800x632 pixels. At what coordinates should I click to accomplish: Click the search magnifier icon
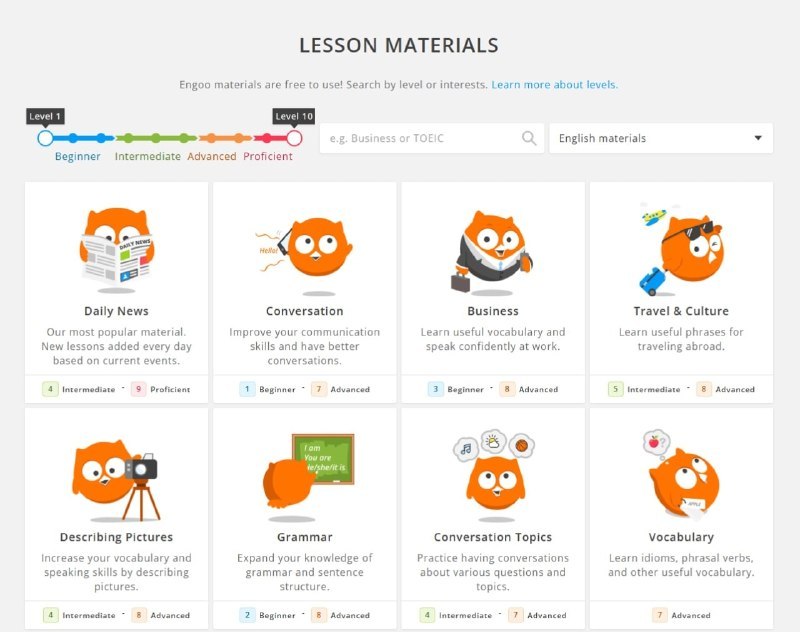[x=529, y=138]
